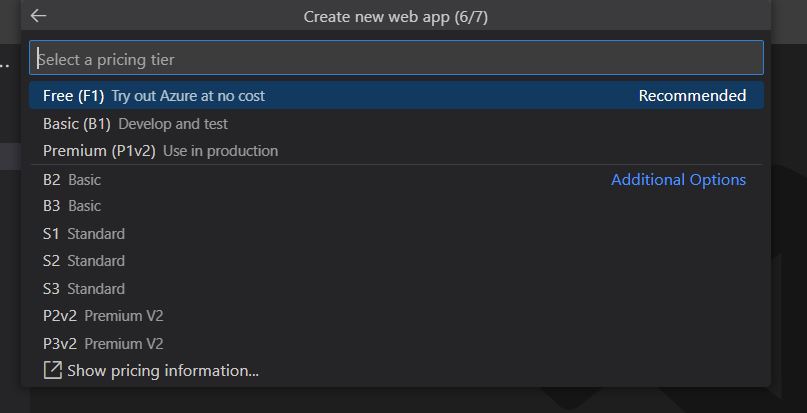The height and width of the screenshot is (413, 807).
Task: Click 'Try out Azure at no cost' description
Action: (188, 96)
